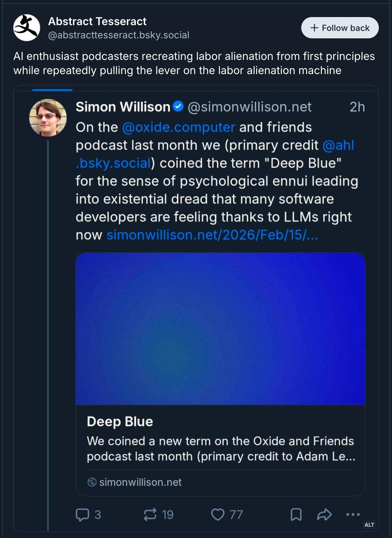The image size is (392, 538).
Task: Open the simonwillison.net/2026/Feb/15 link
Action: point(212,235)
